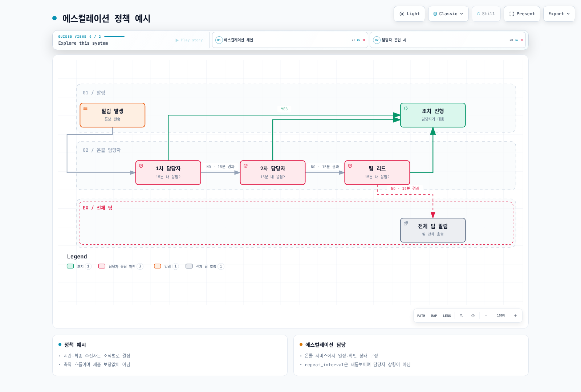Screen dimensions: 581x392
Task: Open guided view 01 에스컬레이션 체인
Action: 290,40
